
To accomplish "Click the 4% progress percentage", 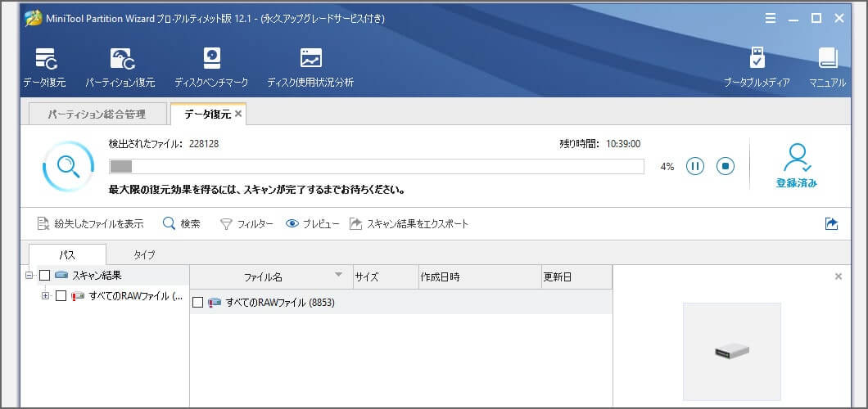I will (x=667, y=166).
